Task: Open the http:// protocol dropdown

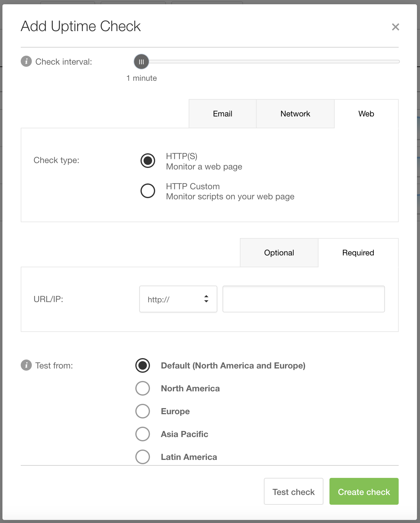Action: (x=178, y=299)
